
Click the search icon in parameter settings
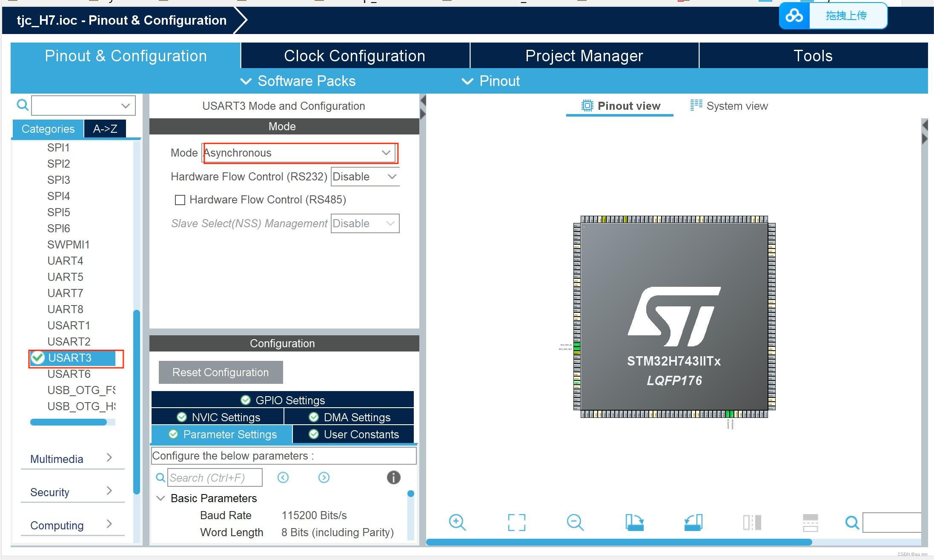[160, 477]
